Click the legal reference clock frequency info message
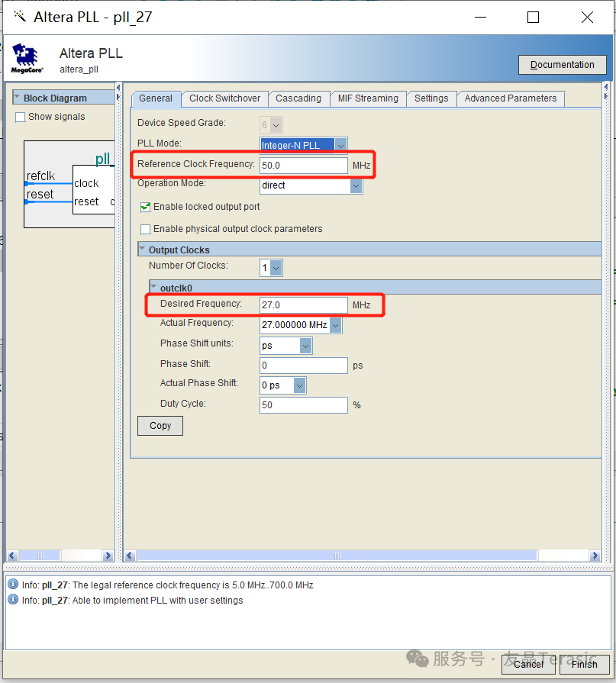This screenshot has height=683, width=616. (x=168, y=585)
